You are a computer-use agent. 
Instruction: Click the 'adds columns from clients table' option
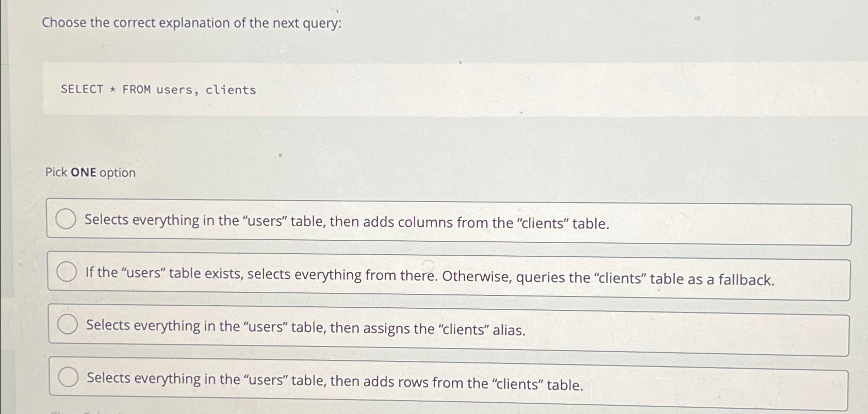(x=347, y=222)
